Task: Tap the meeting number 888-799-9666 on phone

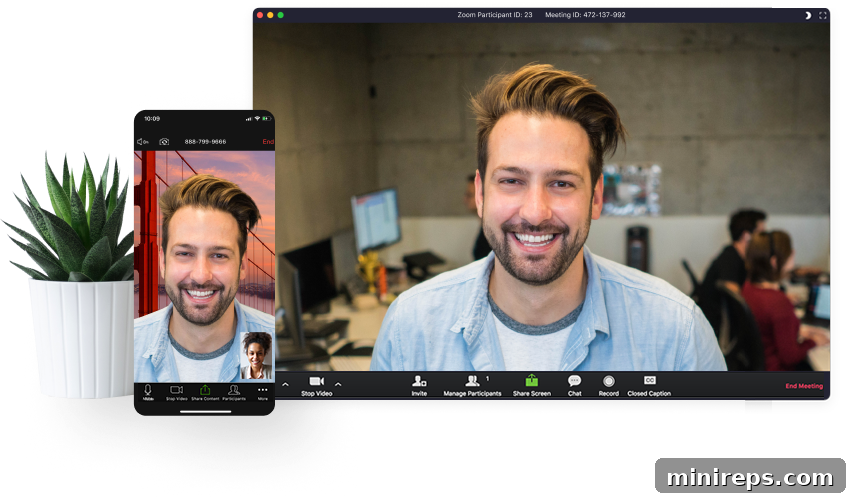Action: 205,141
